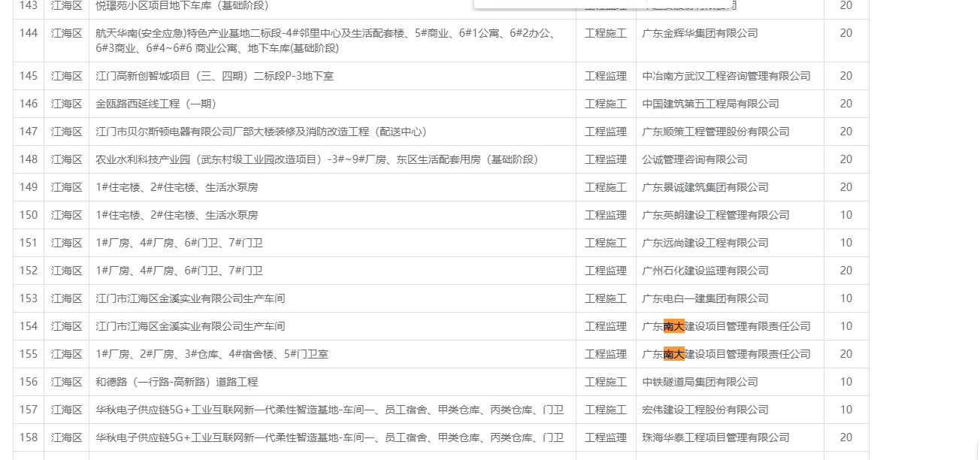The image size is (980, 460).
Task: Select the 1#厂房、2#厂房、3#仓库 project in row 155
Action: tap(212, 354)
